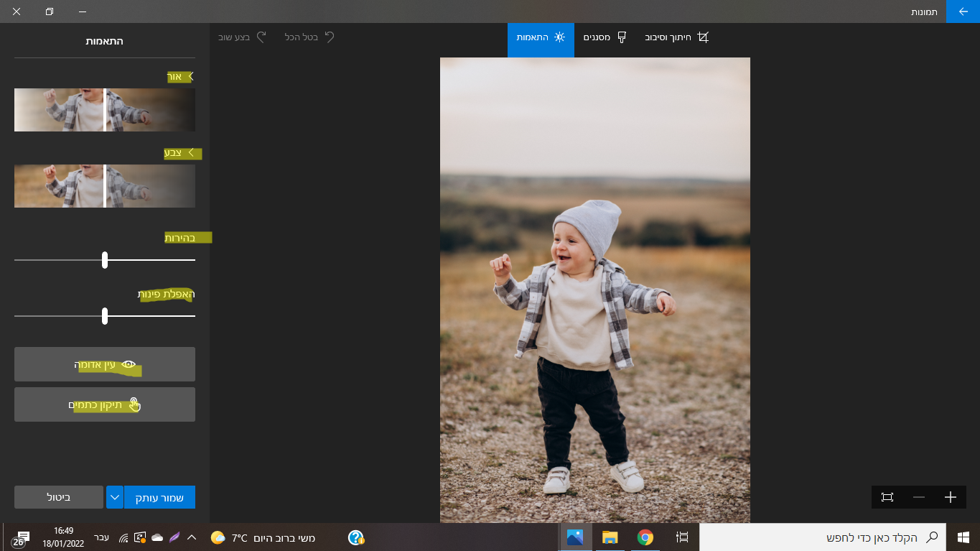The height and width of the screenshot is (551, 980).
Task: Open Task View from the taskbar
Action: [x=682, y=537]
